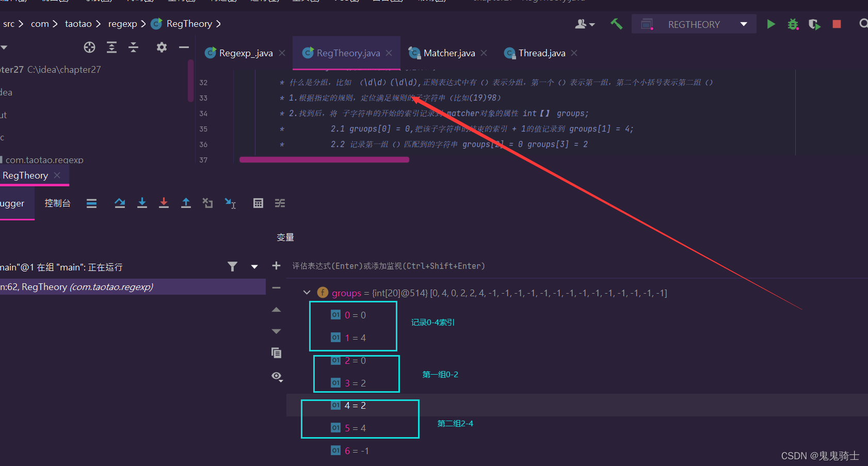This screenshot has height=466, width=868.
Task: Click the editor horizontal scrollbar thumb
Action: [x=324, y=159]
